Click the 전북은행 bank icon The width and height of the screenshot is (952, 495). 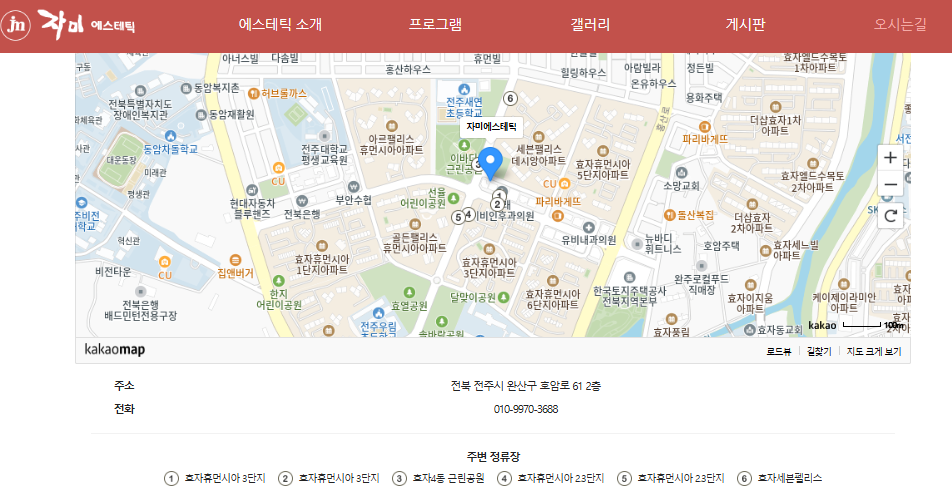[302, 201]
